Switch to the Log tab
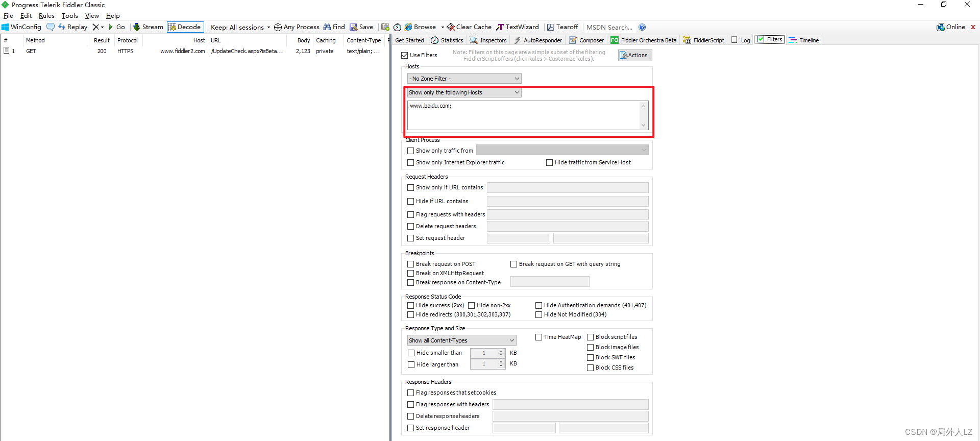980x441 pixels. pos(741,40)
